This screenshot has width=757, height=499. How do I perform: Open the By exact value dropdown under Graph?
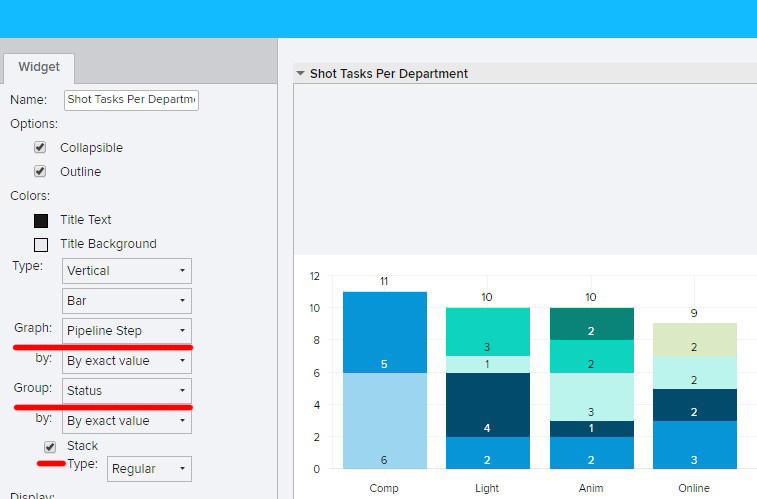click(x=127, y=361)
